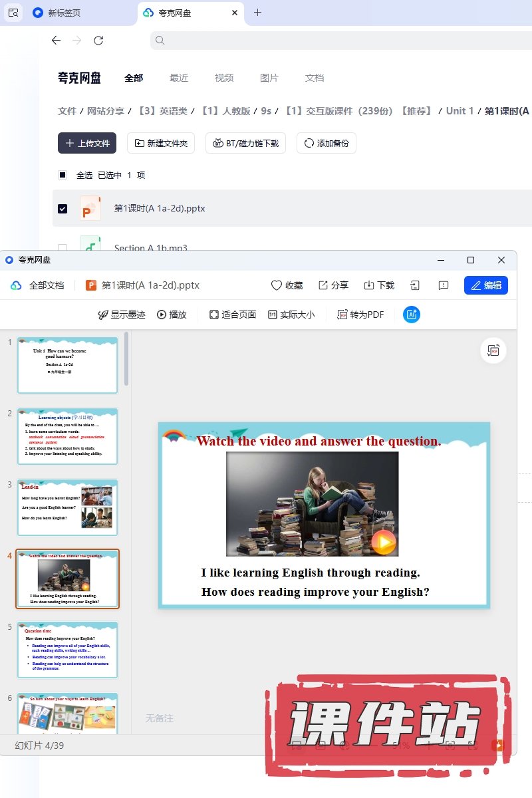This screenshot has height=798, width=532.
Task: Click the feedback exclamation bubble icon
Action: point(444,285)
